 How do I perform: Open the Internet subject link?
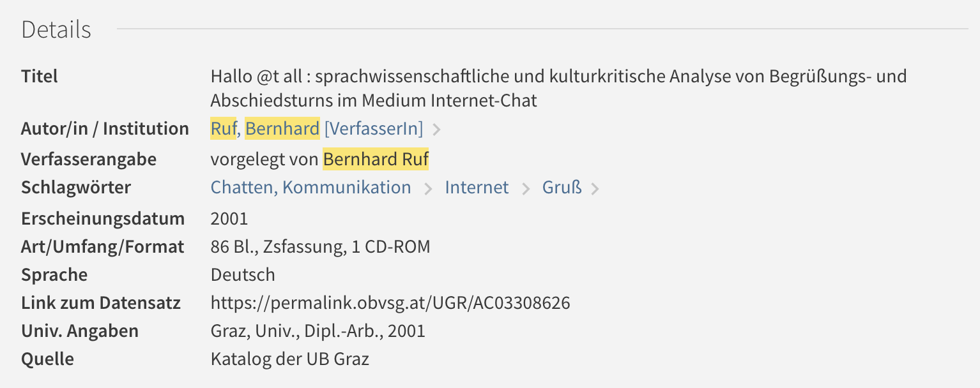tap(477, 188)
